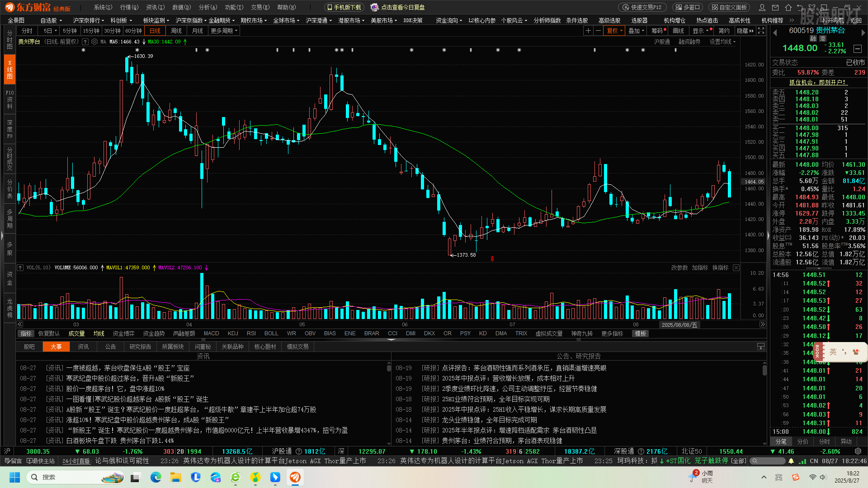Open the 设置均线 dropdown
The height and width of the screenshot is (488, 868).
[x=722, y=42]
